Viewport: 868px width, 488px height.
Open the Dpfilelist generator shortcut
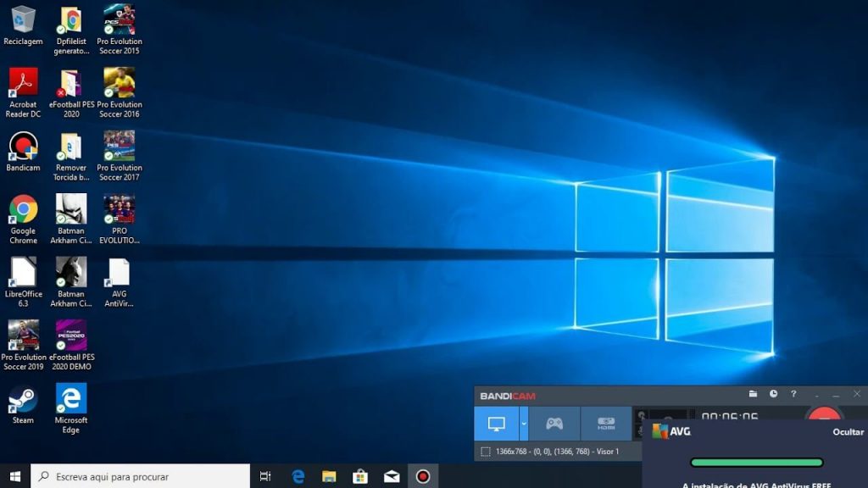(70, 21)
